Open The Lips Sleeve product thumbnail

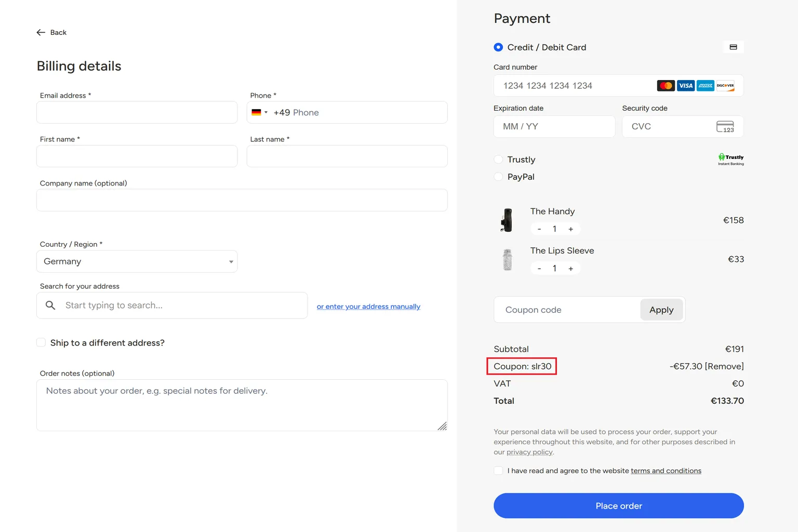pyautogui.click(x=507, y=259)
